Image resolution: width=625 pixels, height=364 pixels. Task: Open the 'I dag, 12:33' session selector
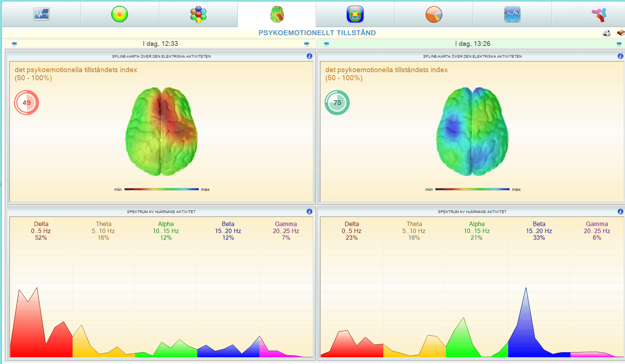coord(160,44)
